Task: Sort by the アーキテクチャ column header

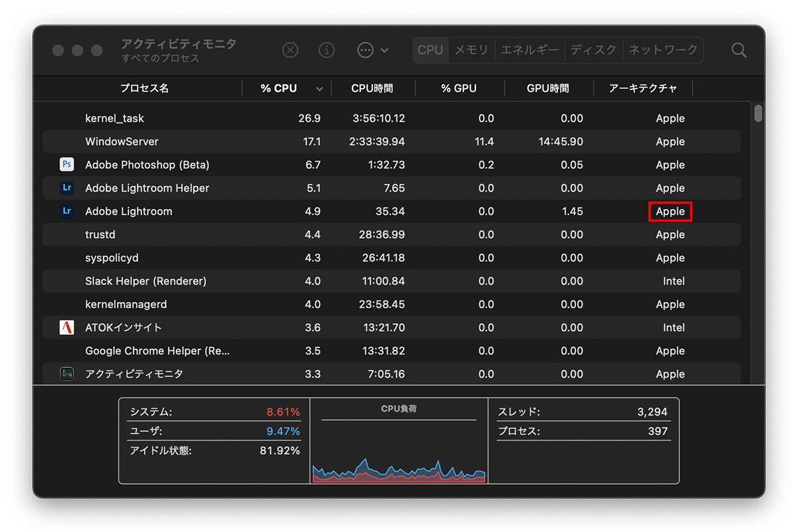Action: tap(642, 88)
